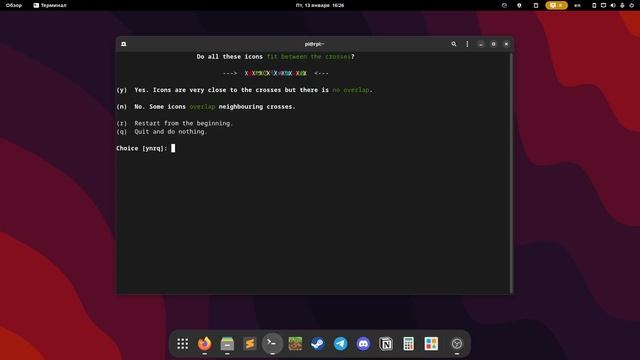640x360 pixels.
Task: Click the leftmost circular tray icon
Action: (504, 5)
